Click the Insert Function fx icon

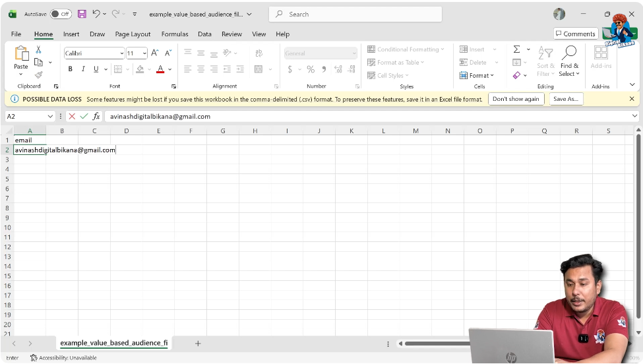(96, 117)
